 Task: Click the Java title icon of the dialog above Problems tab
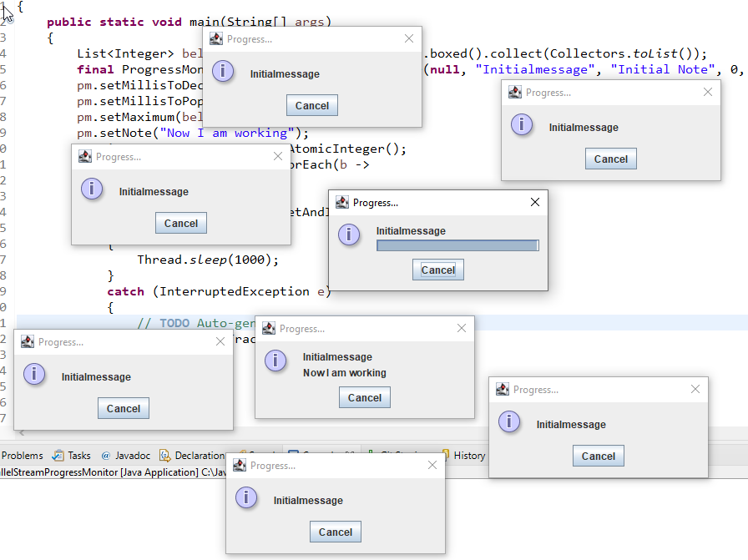(28, 341)
